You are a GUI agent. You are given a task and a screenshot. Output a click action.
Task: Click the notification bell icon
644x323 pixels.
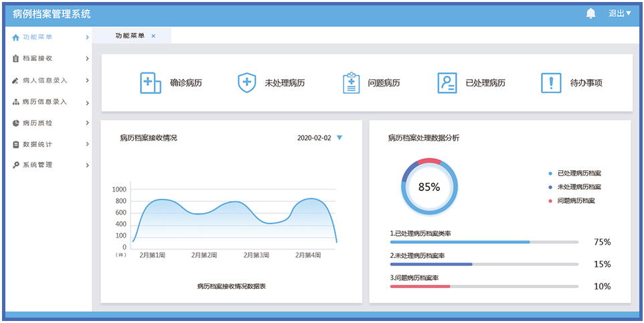590,13
